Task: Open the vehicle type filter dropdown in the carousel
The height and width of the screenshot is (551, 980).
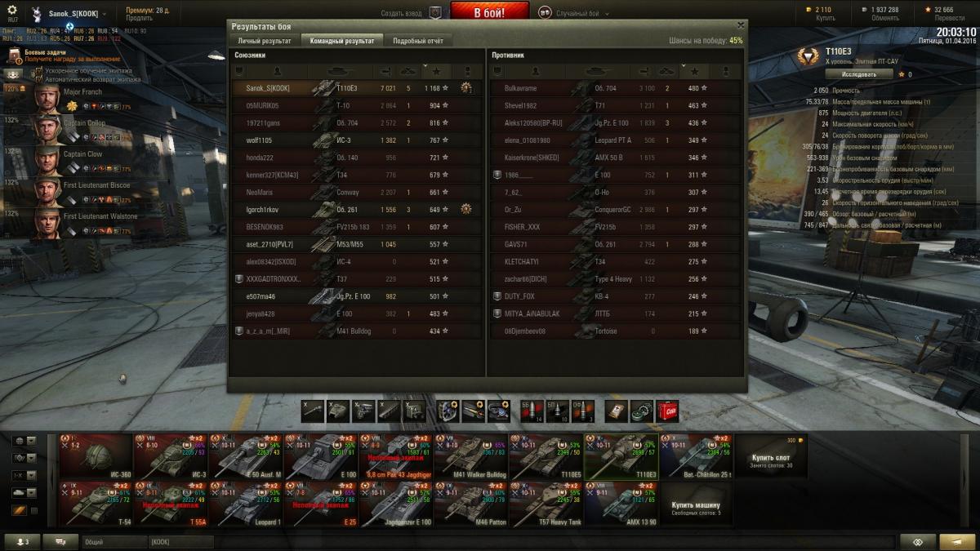Action: [x=25, y=458]
